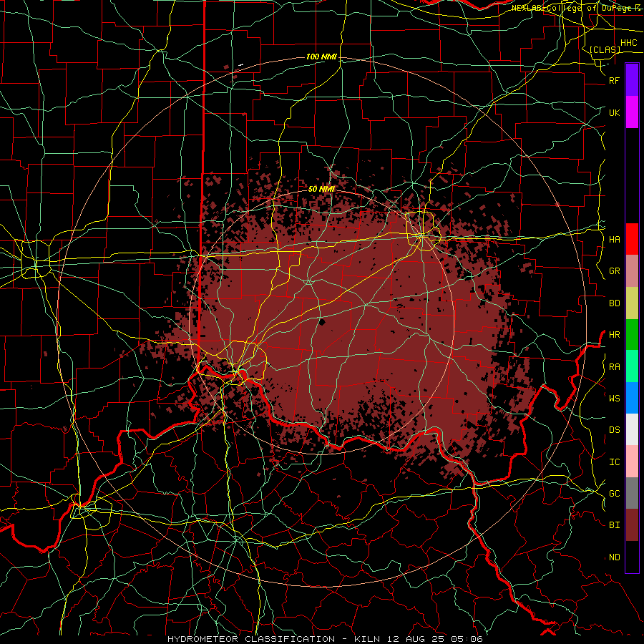Select the gray GC legend swatch
The width and height of the screenshot is (644, 644).
point(632,493)
